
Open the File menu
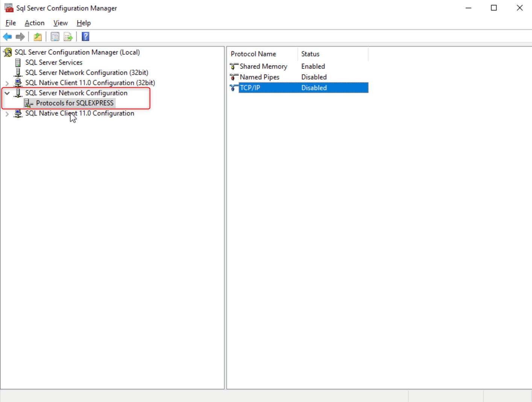tap(11, 23)
